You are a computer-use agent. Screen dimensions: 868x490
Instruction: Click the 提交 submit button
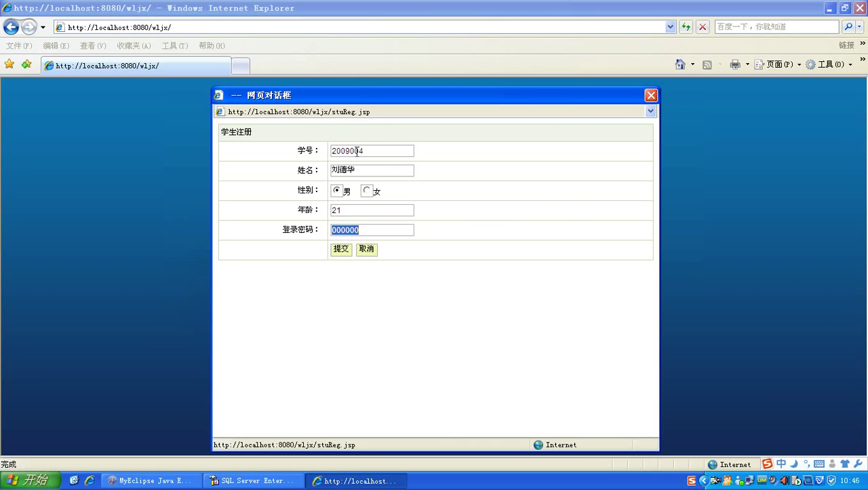pyautogui.click(x=341, y=249)
